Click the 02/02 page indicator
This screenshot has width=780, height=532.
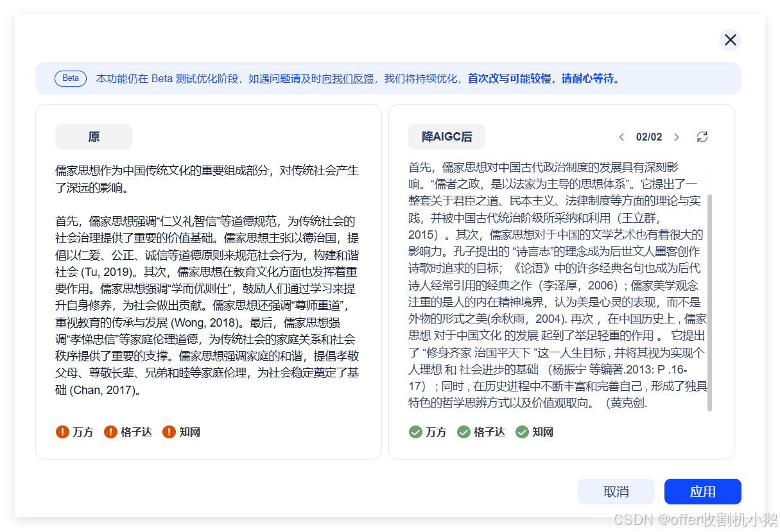click(650, 137)
